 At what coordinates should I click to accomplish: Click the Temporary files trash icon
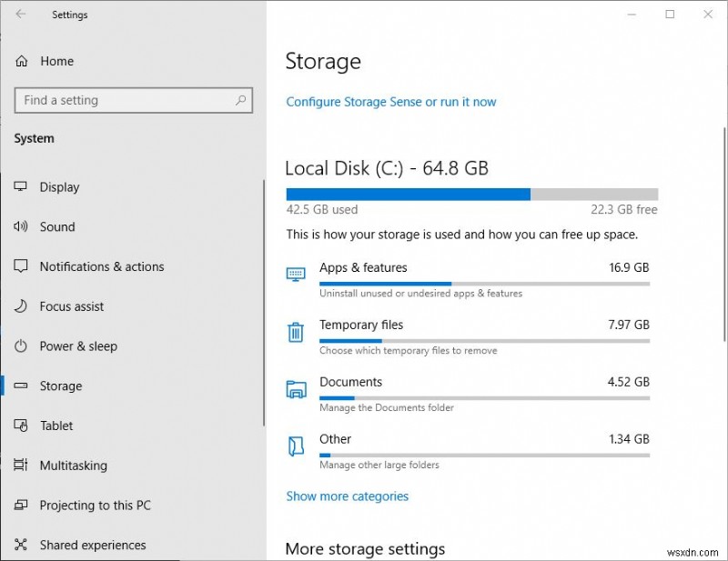pos(296,331)
